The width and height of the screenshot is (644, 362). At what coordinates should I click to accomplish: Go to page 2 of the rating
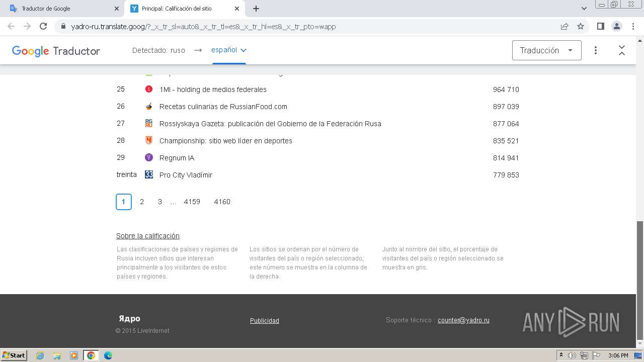pos(142,202)
